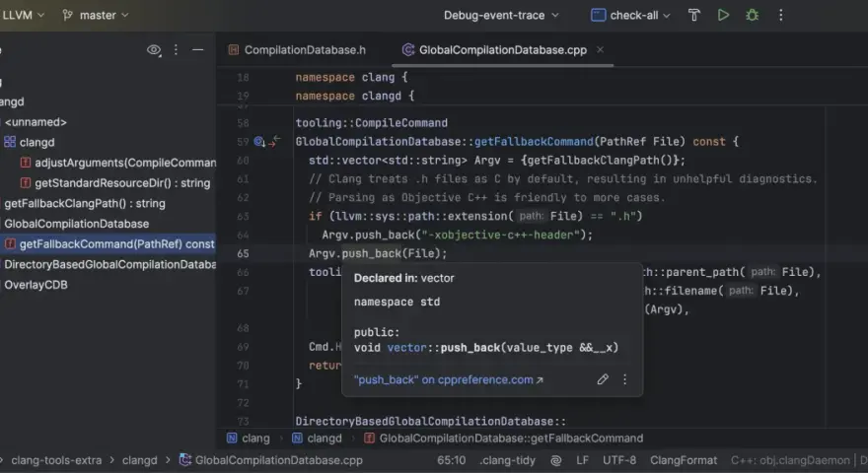Hide the structure tool window
The width and height of the screenshot is (868, 473).
[197, 50]
